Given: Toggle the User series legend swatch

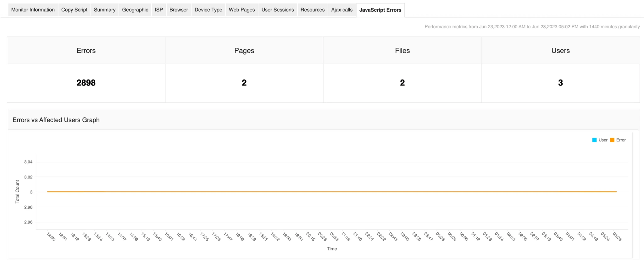Looking at the screenshot, I should (594, 140).
